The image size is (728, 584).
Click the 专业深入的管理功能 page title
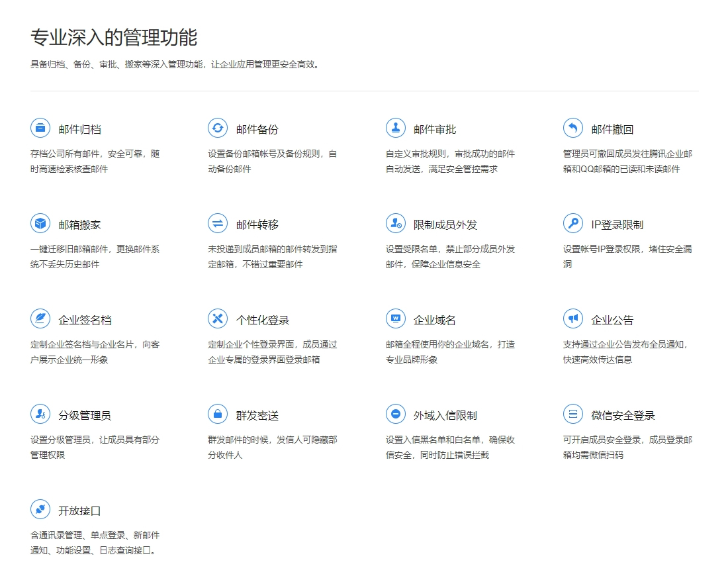pyautogui.click(x=114, y=37)
